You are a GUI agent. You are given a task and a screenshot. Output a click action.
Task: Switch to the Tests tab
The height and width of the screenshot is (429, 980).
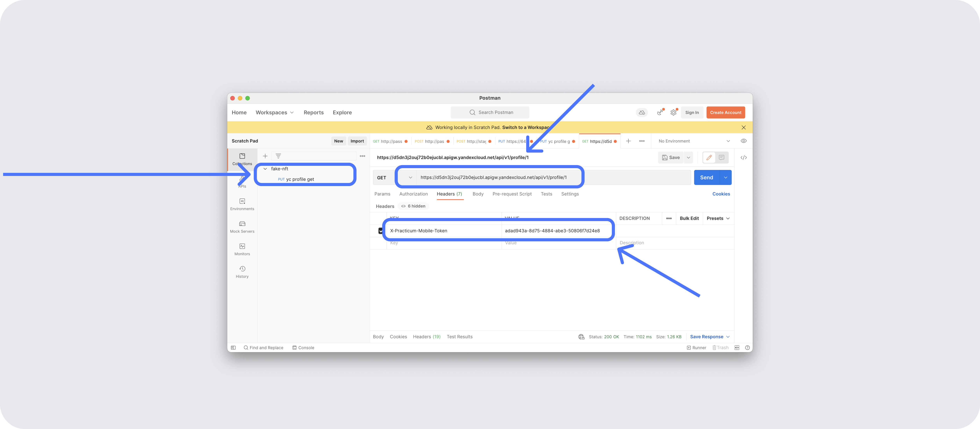click(546, 194)
